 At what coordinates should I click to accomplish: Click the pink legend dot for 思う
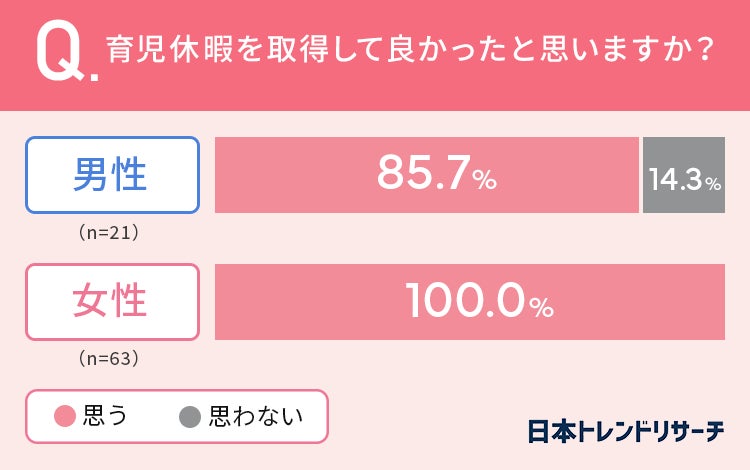65,416
